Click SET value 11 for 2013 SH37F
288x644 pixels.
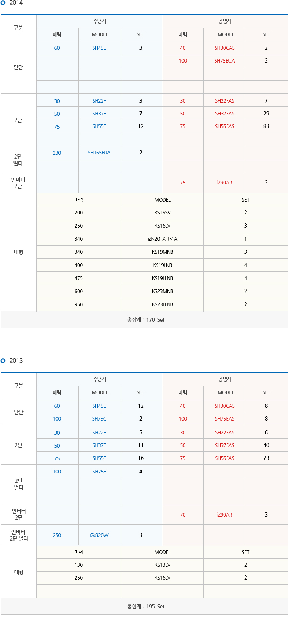[x=141, y=445]
